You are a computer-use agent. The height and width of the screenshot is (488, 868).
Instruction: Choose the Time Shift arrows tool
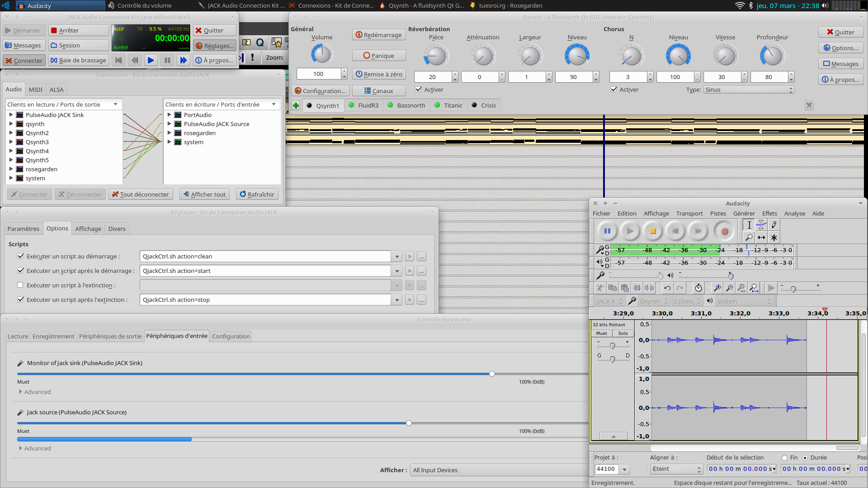pos(761,237)
